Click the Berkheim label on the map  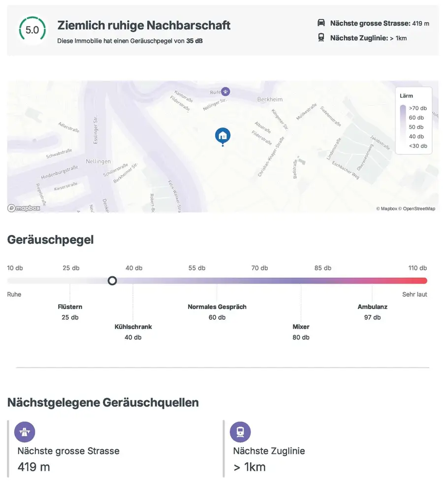tap(270, 99)
